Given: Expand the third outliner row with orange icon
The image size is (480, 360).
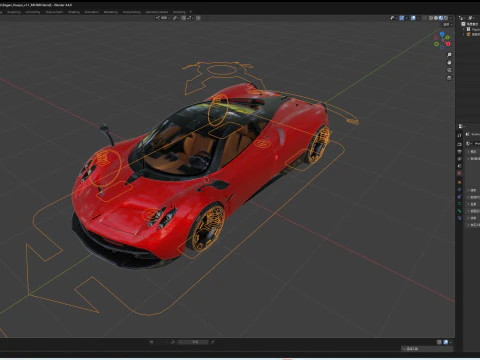Looking at the screenshot, I should pos(464,34).
